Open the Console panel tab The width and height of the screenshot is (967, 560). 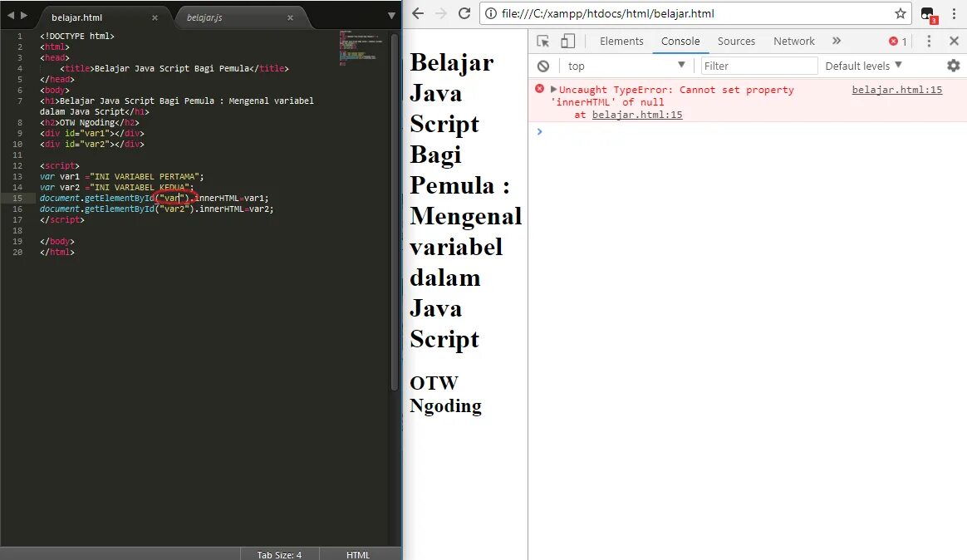point(680,42)
